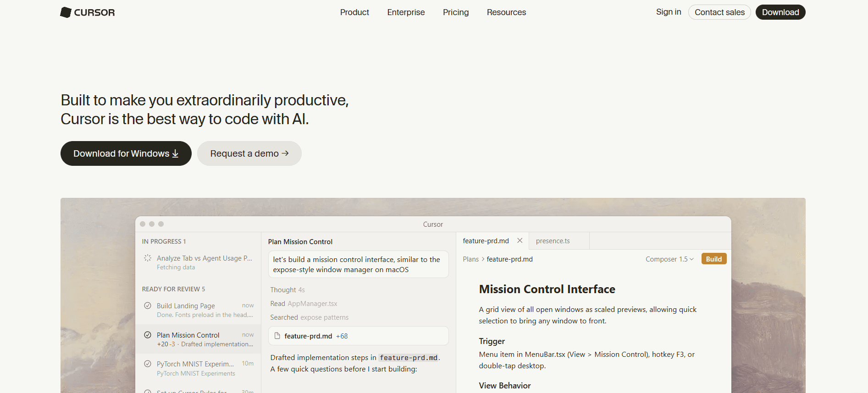Click Plans in the breadcrumb

click(470, 259)
